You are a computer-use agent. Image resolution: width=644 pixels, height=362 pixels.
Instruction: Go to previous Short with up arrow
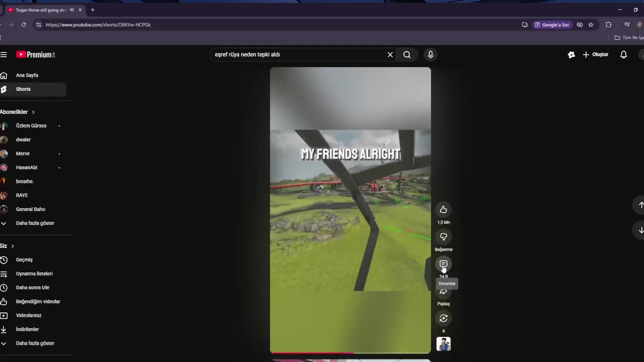pos(641,205)
